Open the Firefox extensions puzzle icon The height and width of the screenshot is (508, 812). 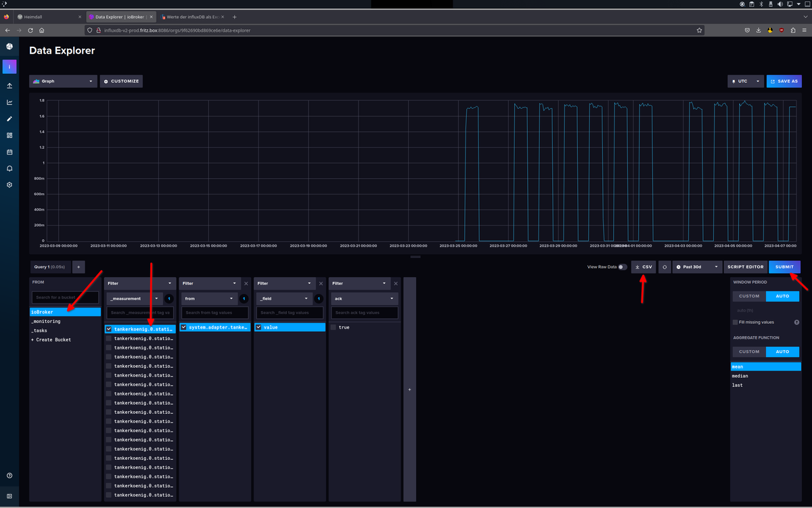(792, 30)
